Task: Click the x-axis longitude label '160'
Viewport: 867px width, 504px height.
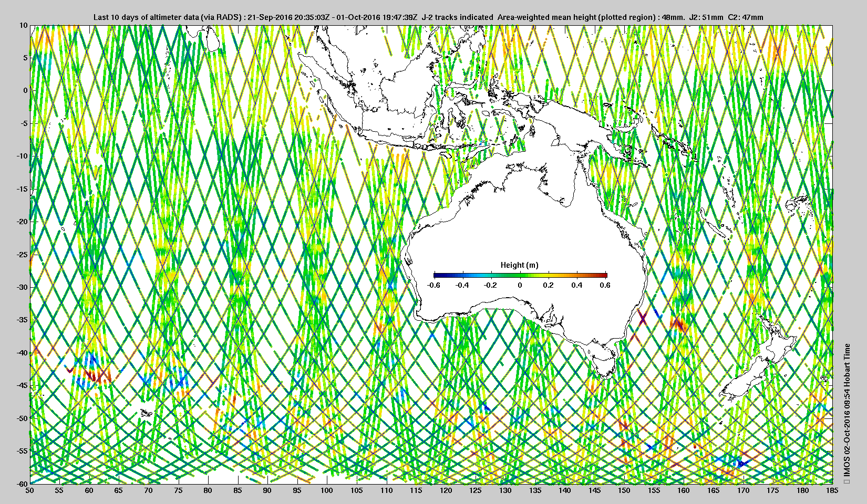Action: point(684,490)
